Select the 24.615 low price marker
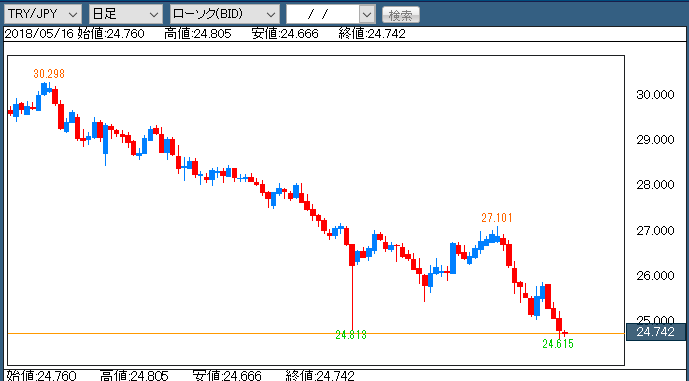 pos(558,344)
